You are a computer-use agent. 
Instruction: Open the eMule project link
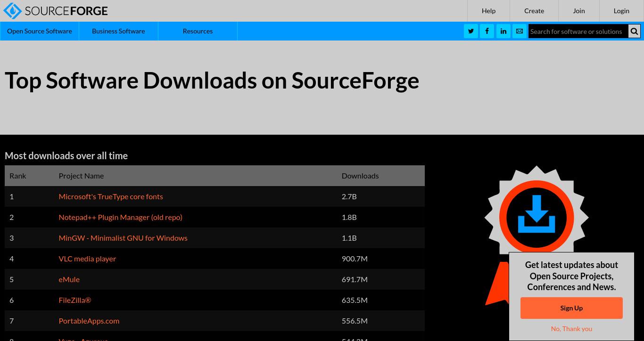tap(69, 279)
